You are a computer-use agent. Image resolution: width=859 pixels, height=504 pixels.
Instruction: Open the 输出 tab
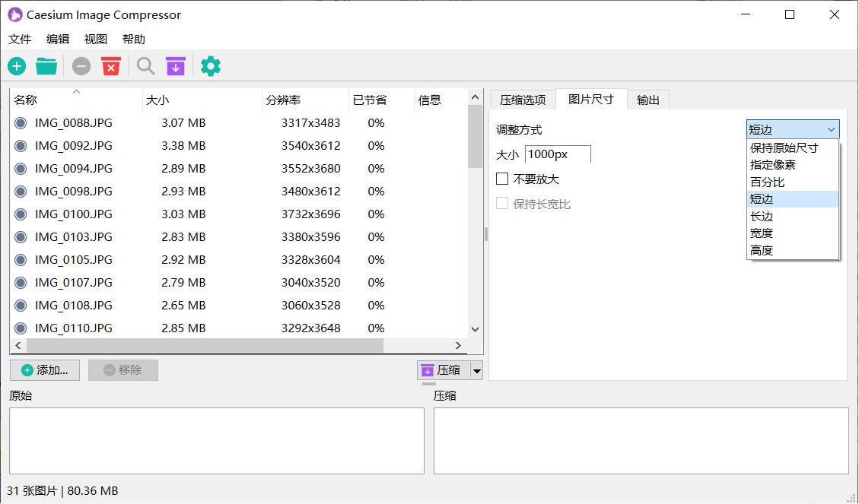647,100
